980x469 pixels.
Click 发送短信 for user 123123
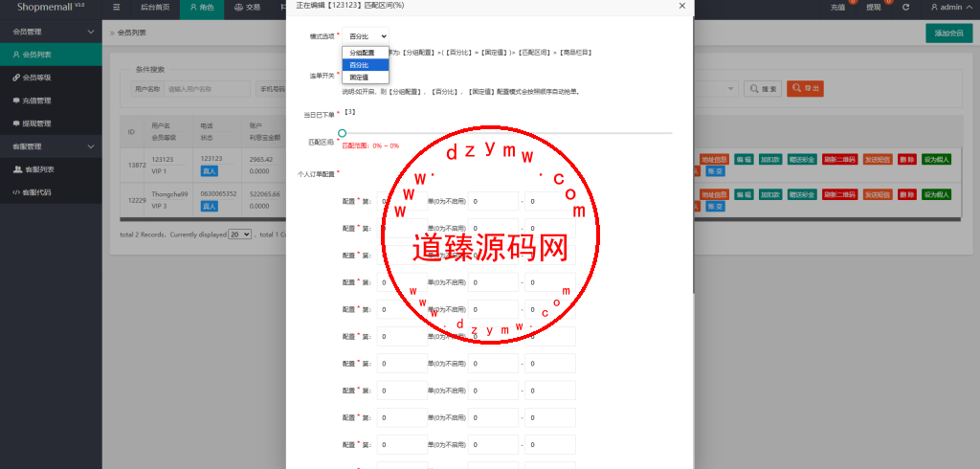(x=879, y=160)
